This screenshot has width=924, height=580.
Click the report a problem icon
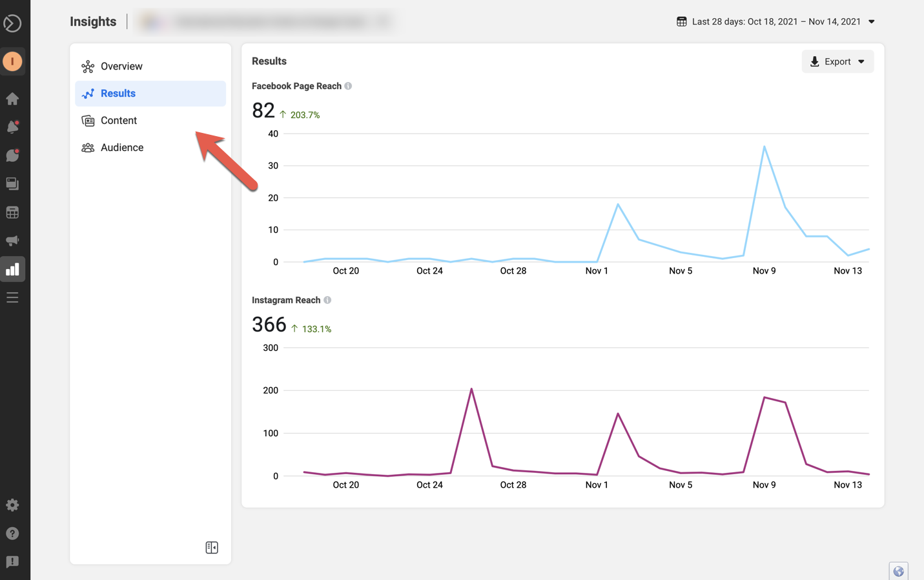coord(12,562)
